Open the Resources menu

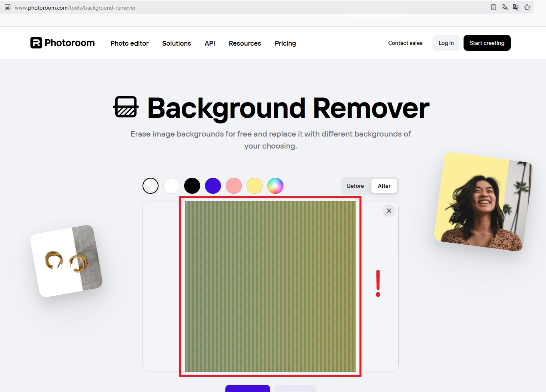point(245,43)
